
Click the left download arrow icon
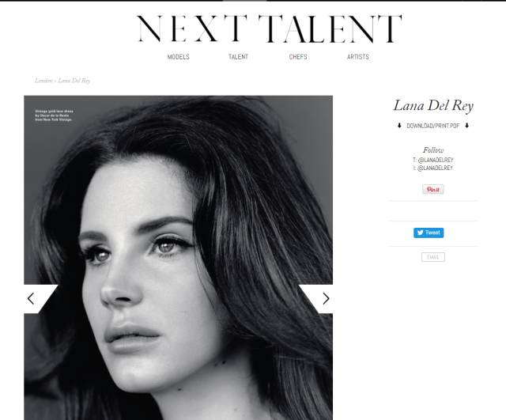pyautogui.click(x=399, y=126)
